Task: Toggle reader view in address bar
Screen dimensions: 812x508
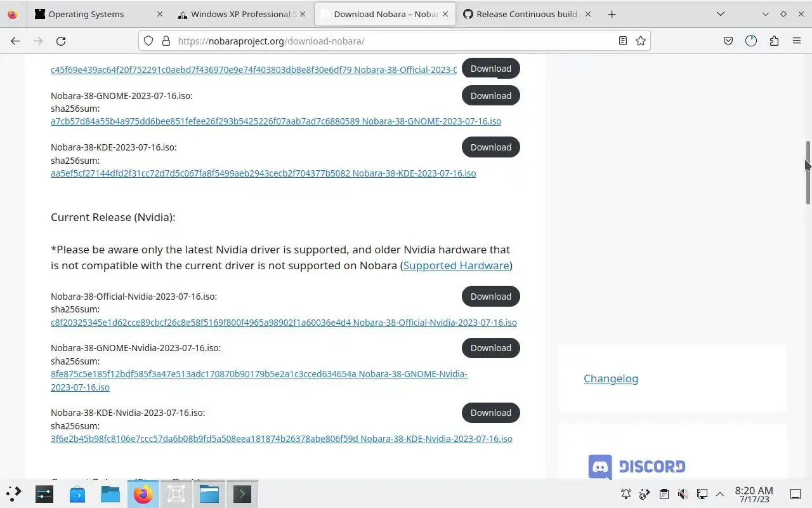Action: [623, 41]
